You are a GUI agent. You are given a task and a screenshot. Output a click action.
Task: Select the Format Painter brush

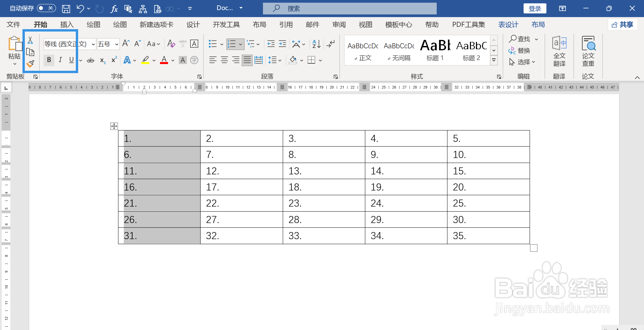30,64
